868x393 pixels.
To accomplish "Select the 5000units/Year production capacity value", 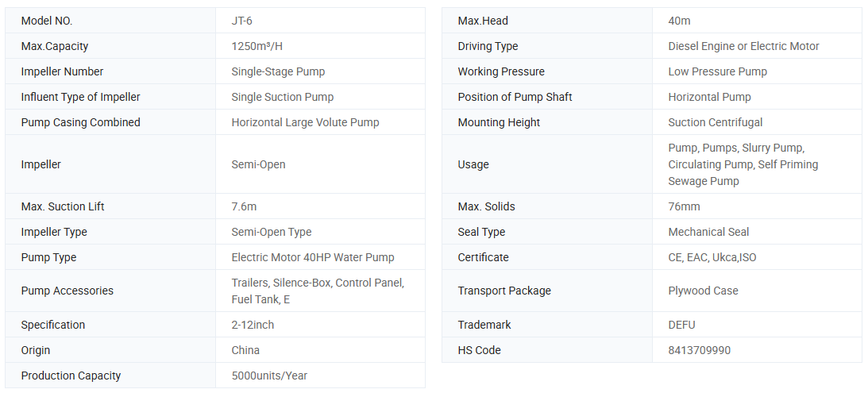I will pos(269,376).
